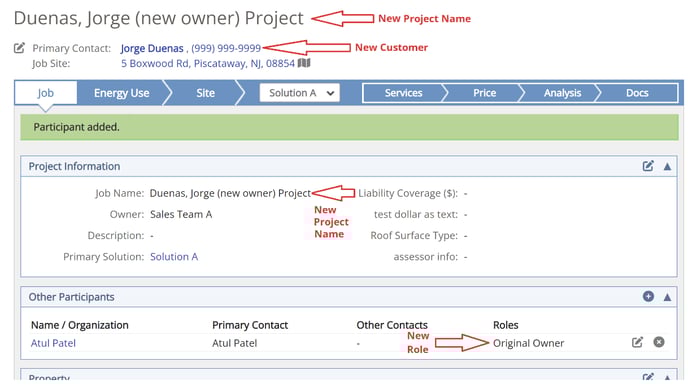
Task: Select the Price step
Action: tap(484, 93)
